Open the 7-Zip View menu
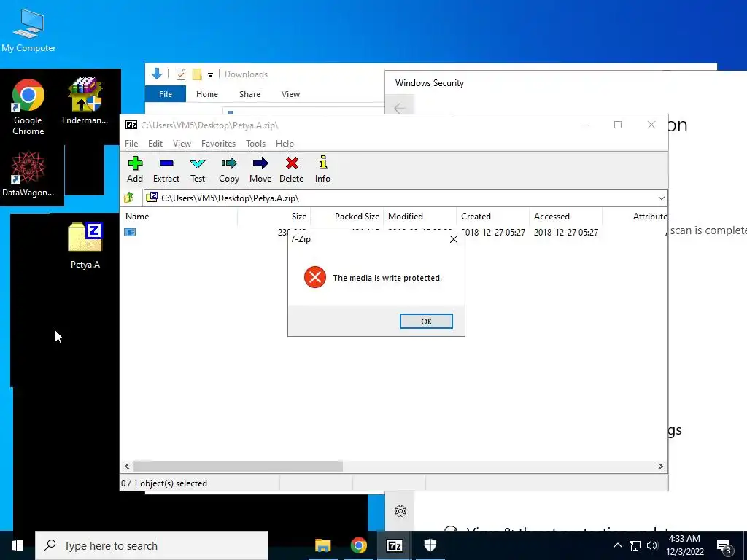Viewport: 747px width, 560px height. 182,144
